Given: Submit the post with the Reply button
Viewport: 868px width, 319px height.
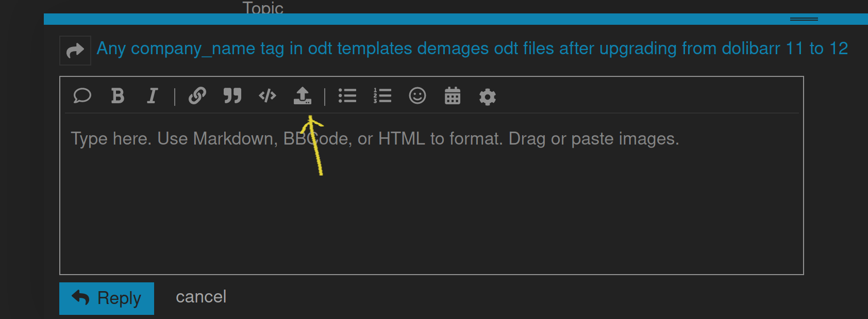Looking at the screenshot, I should [107, 298].
